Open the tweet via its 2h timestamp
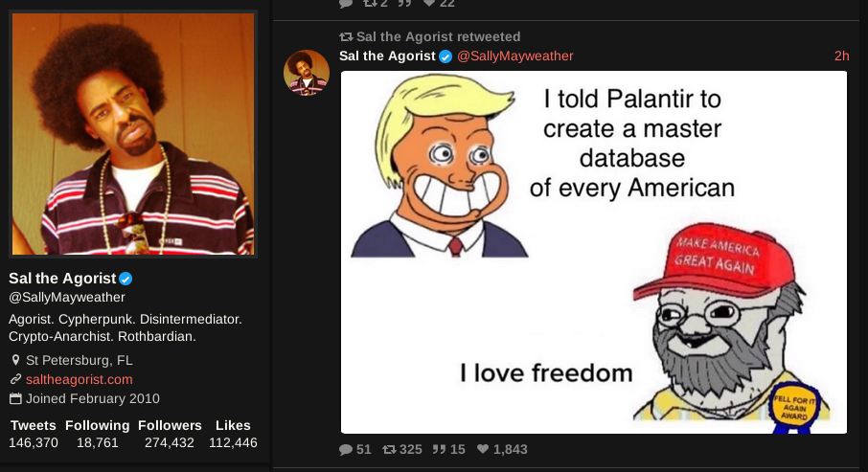This screenshot has height=472, width=868. click(841, 56)
